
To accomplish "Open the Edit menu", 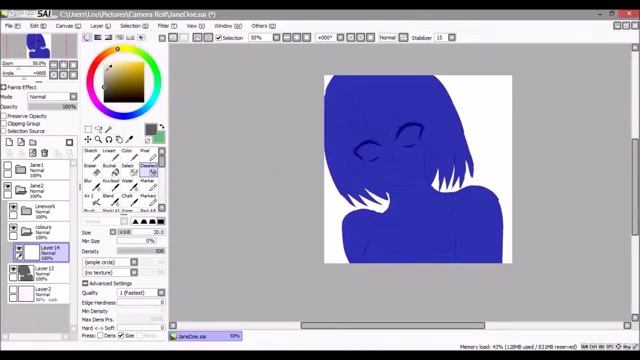I will pyautogui.click(x=38, y=26).
